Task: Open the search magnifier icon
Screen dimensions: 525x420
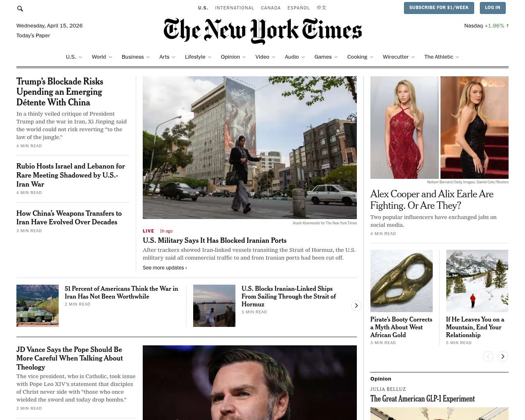Action: pos(20,8)
